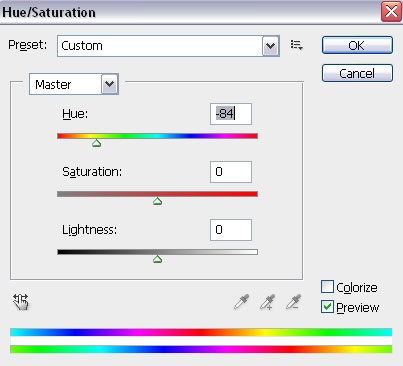Select the eyedropper tool
This screenshot has width=403, height=366.
tap(242, 302)
